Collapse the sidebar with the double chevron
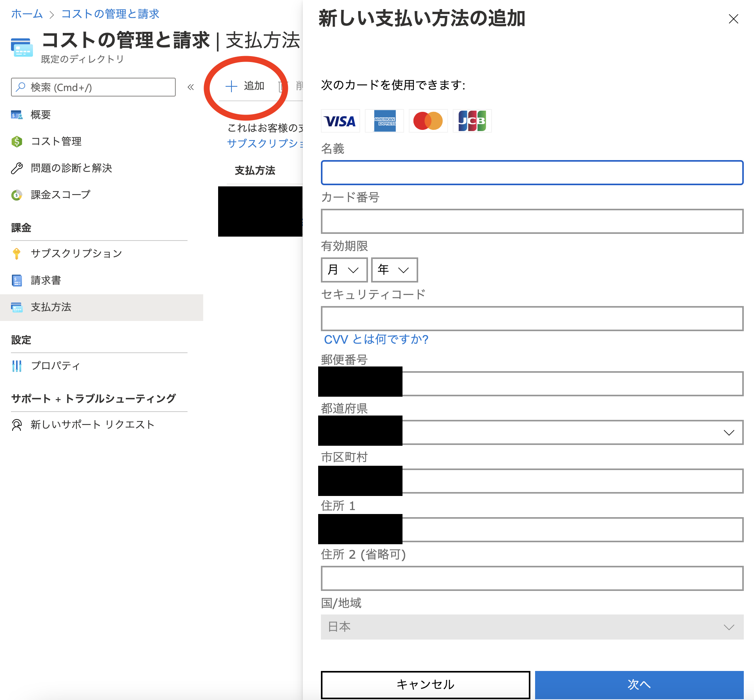 click(191, 87)
